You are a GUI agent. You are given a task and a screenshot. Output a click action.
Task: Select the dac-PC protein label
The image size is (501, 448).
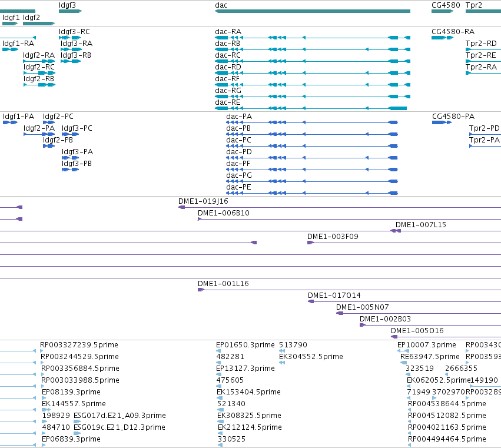coord(238,140)
